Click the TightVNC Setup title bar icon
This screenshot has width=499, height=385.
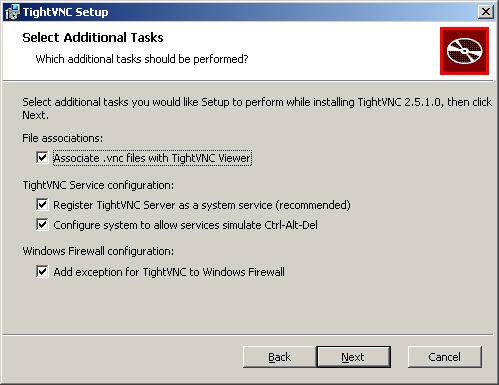13,12
